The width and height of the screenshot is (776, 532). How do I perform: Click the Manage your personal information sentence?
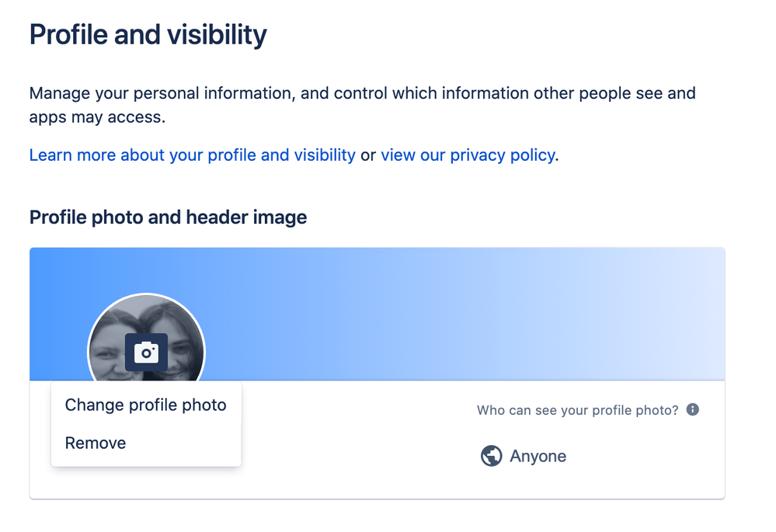[x=362, y=93]
